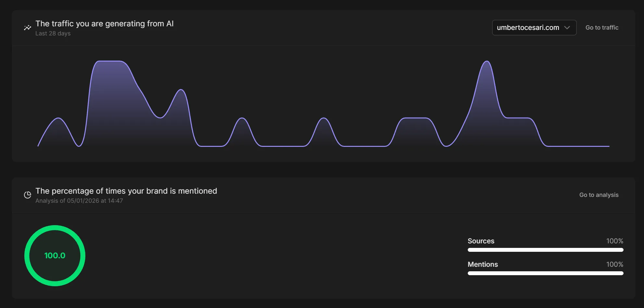Click the pie chart icon beside brand mentions
The width and height of the screenshot is (644, 308).
tap(28, 195)
